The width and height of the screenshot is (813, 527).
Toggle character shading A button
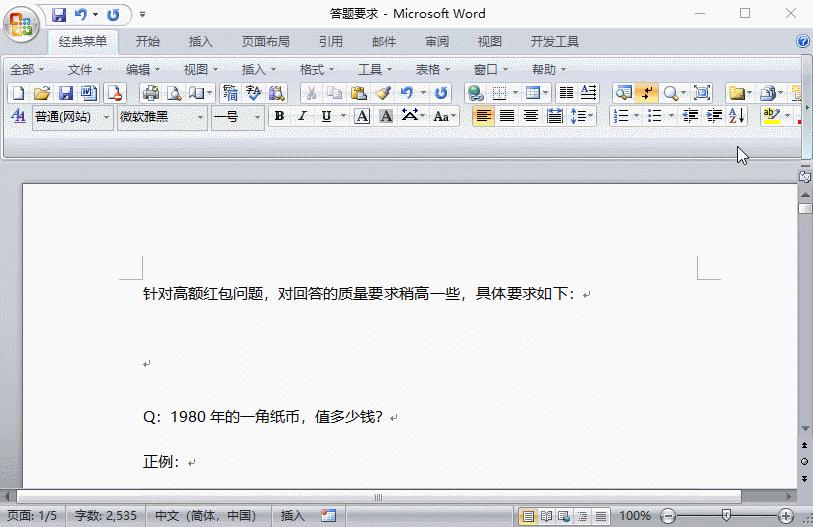click(x=386, y=116)
